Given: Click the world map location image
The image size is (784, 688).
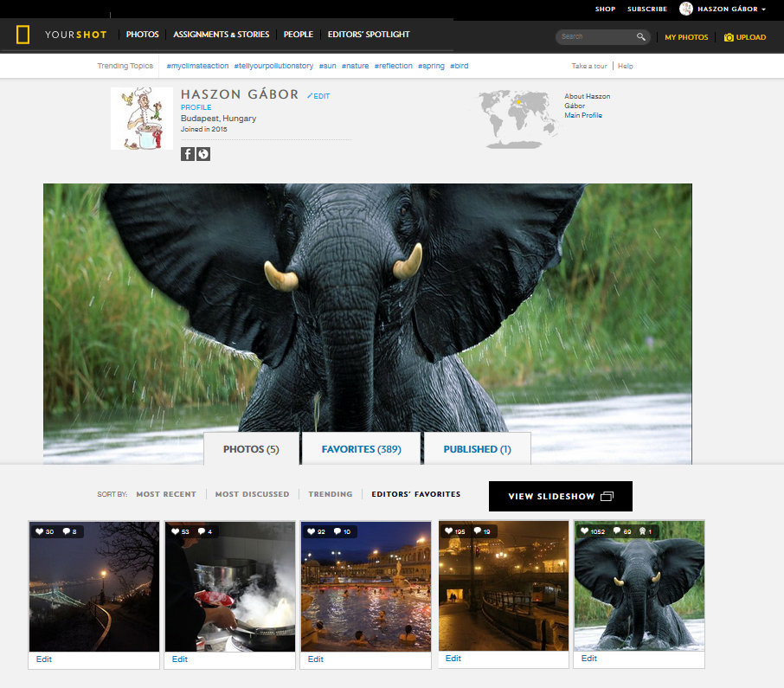Looking at the screenshot, I should tap(516, 119).
